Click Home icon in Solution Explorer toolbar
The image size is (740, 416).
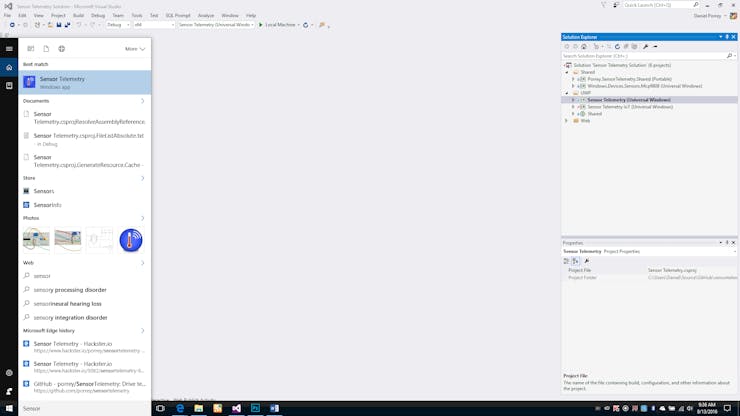[584, 46]
